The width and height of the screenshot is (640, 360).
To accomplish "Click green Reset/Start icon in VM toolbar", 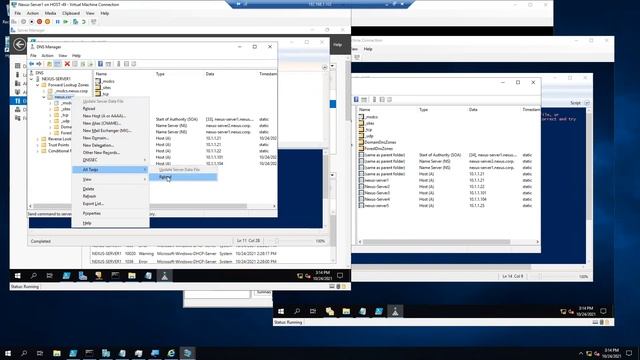I will point(66,22).
